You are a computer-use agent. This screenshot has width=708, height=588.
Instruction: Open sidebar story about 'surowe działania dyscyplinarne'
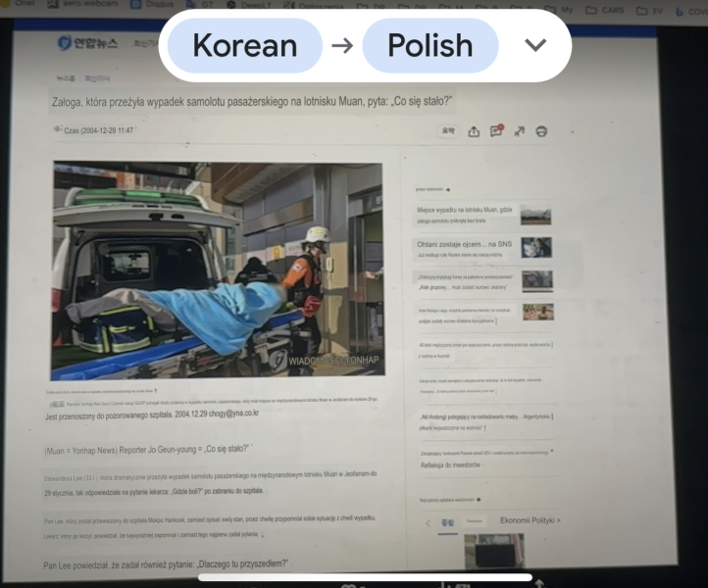pyautogui.click(x=465, y=316)
